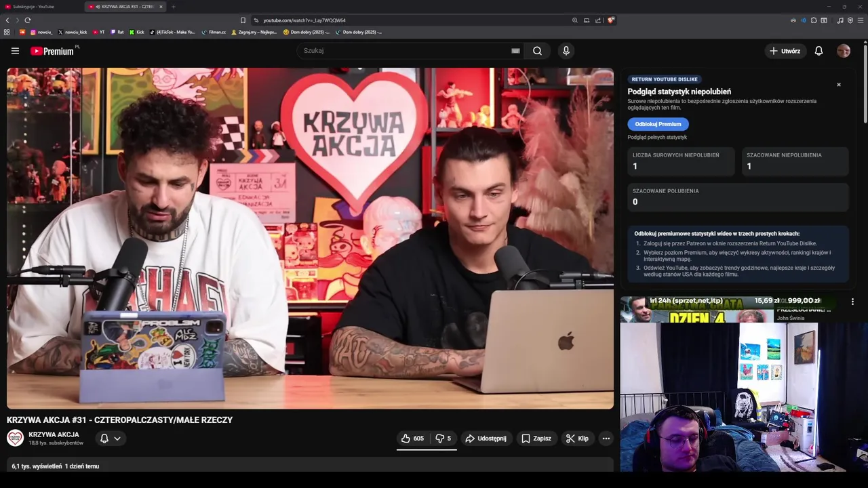Close the Return YouTube Dislike panel
Viewport: 868px width, 488px height.
[839, 85]
